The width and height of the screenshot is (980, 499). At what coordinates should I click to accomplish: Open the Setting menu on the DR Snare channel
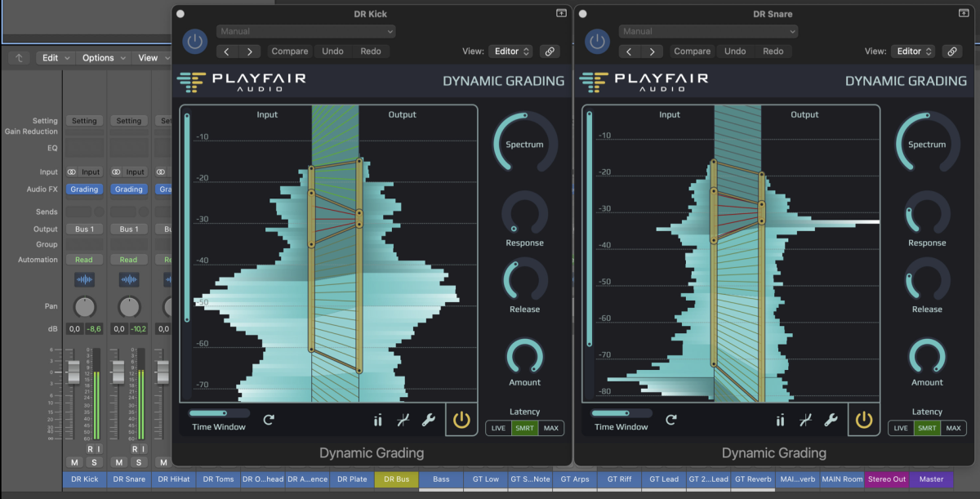129,121
